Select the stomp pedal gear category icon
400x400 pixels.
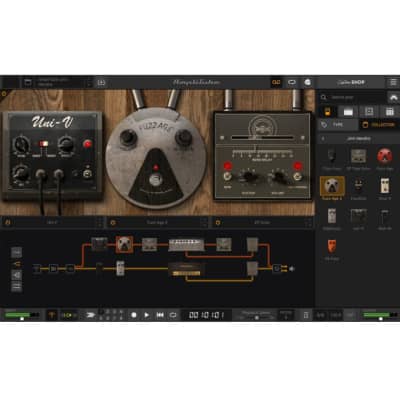pos(327,112)
